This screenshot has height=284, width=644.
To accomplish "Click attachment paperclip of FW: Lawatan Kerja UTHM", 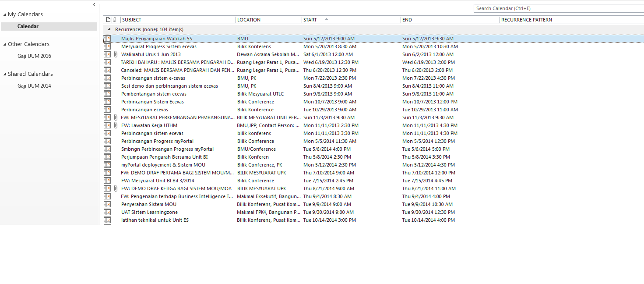I will tap(116, 125).
